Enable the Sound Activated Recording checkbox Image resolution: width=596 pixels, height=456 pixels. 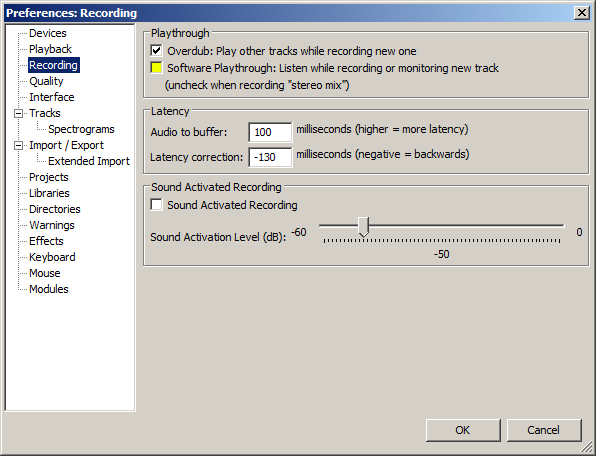click(x=156, y=204)
